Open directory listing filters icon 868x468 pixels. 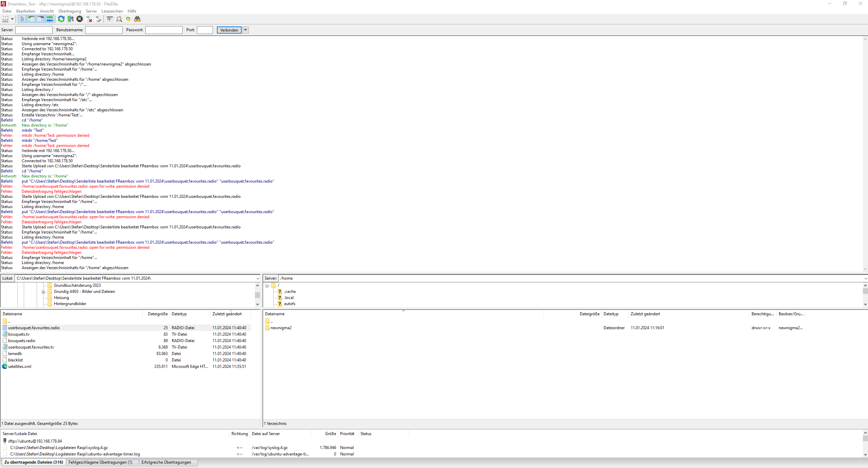[x=110, y=19]
